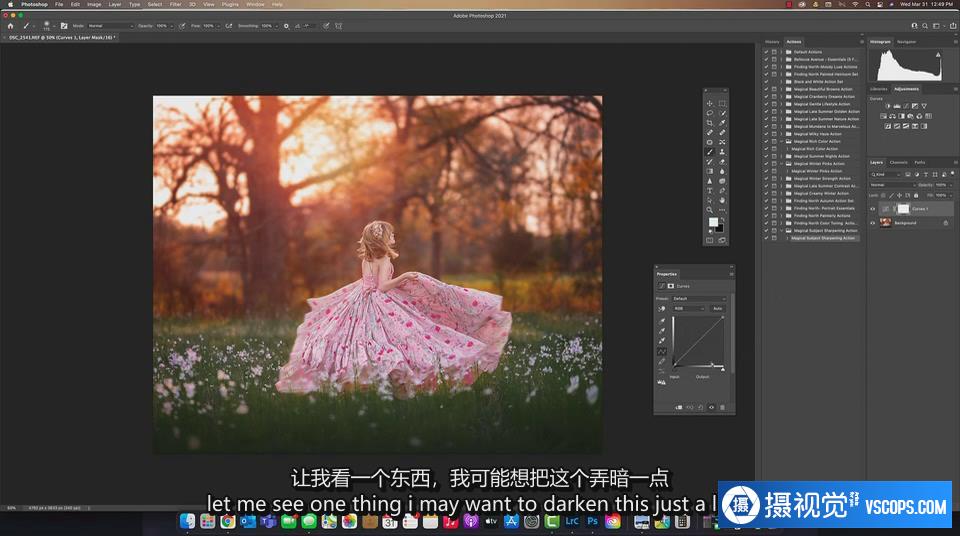
Task: Click the foreground color swatch
Action: click(713, 222)
